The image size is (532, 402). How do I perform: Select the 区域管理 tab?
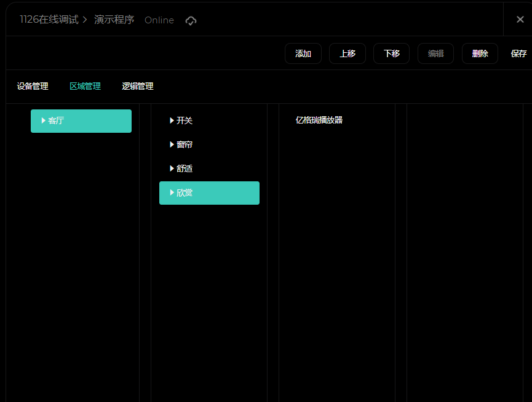(x=85, y=87)
